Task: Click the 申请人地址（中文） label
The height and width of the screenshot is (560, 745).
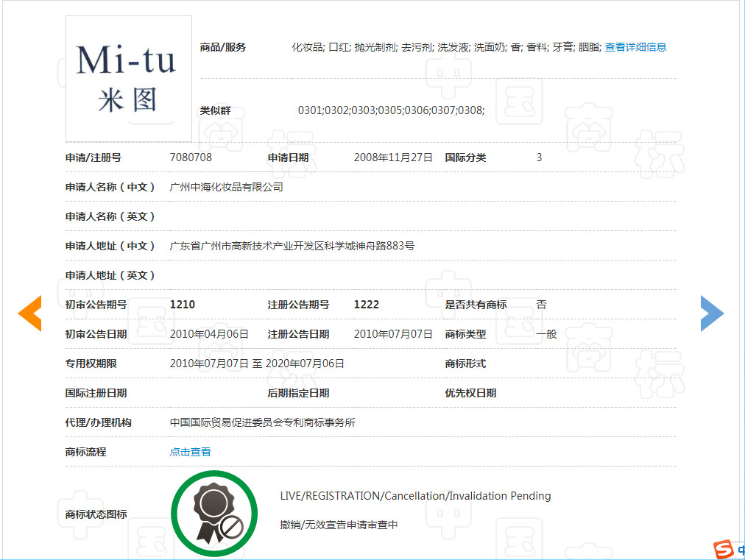Action: click(x=110, y=246)
